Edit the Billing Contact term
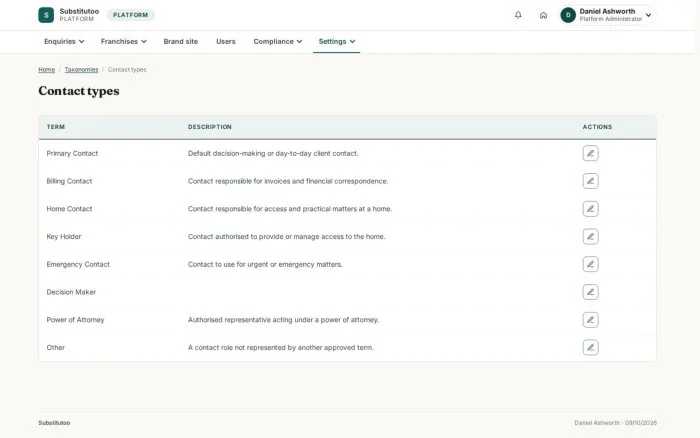700x438 pixels. tap(590, 181)
